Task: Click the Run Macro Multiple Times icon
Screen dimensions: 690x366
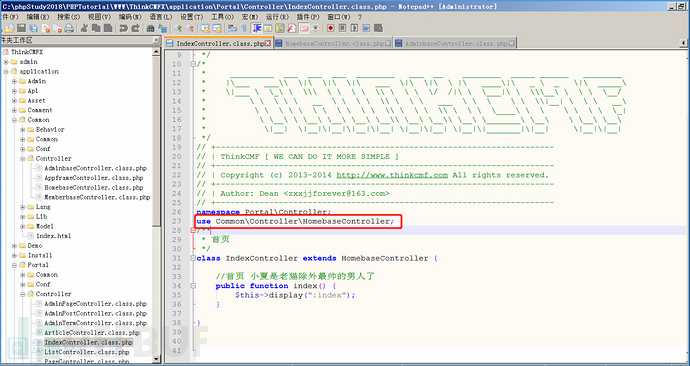Action: (x=366, y=28)
